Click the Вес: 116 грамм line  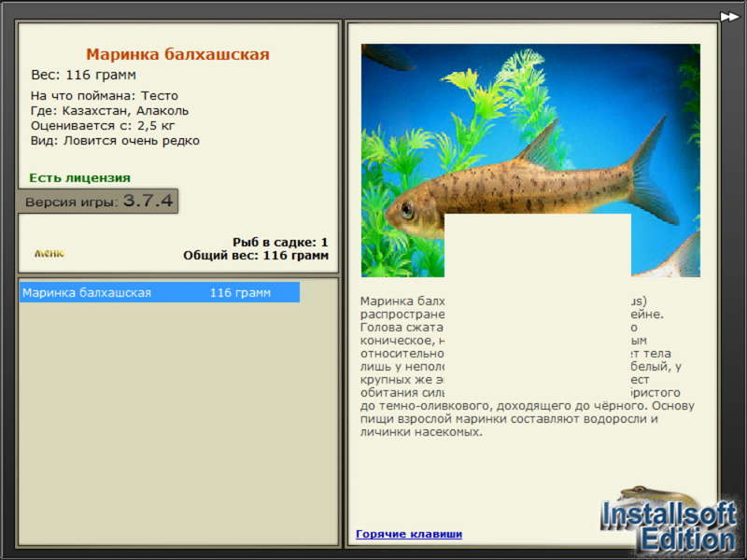(x=84, y=75)
